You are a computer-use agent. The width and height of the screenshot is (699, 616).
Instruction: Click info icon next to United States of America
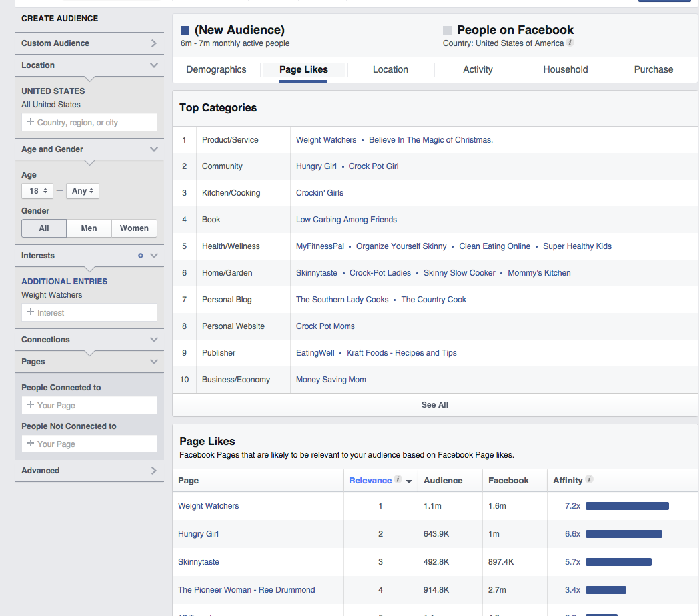pyautogui.click(x=570, y=43)
